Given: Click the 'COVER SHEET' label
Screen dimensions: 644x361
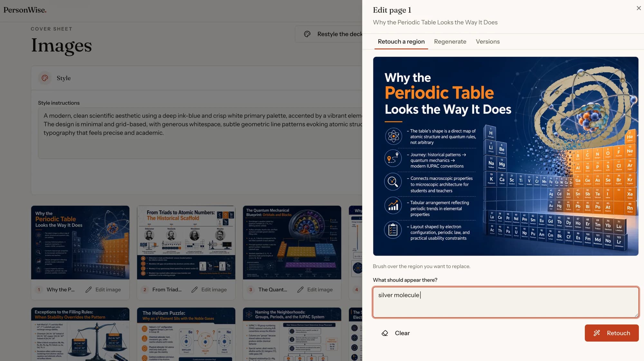Looking at the screenshot, I should tap(52, 29).
